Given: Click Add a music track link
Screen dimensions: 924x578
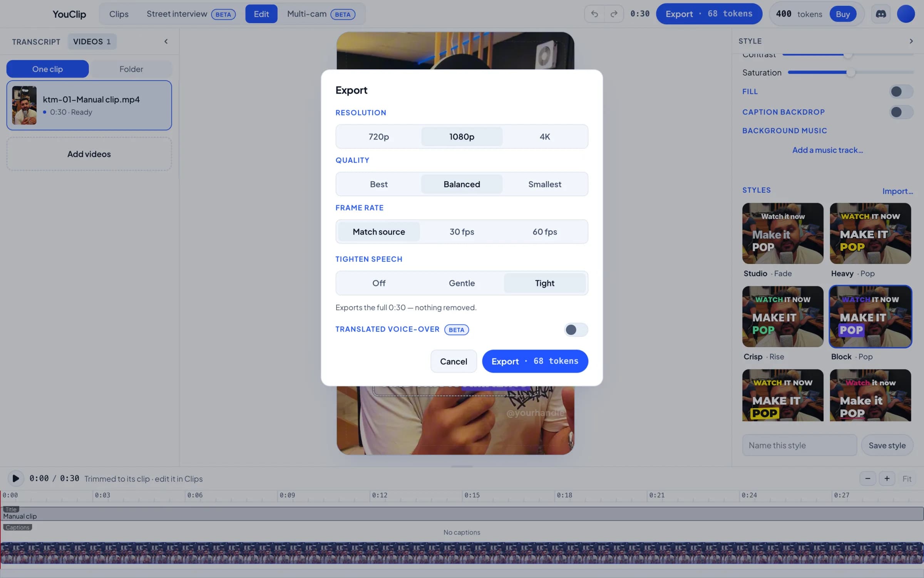Looking at the screenshot, I should click(x=827, y=150).
